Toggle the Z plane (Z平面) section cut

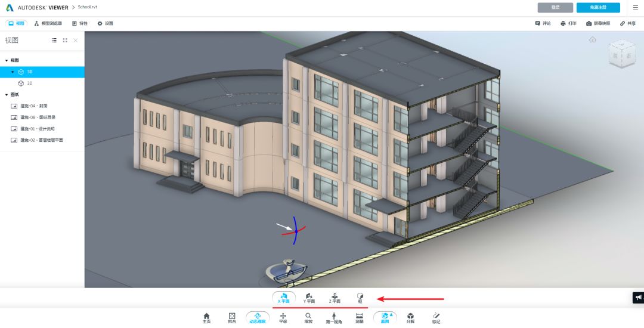coord(335,298)
